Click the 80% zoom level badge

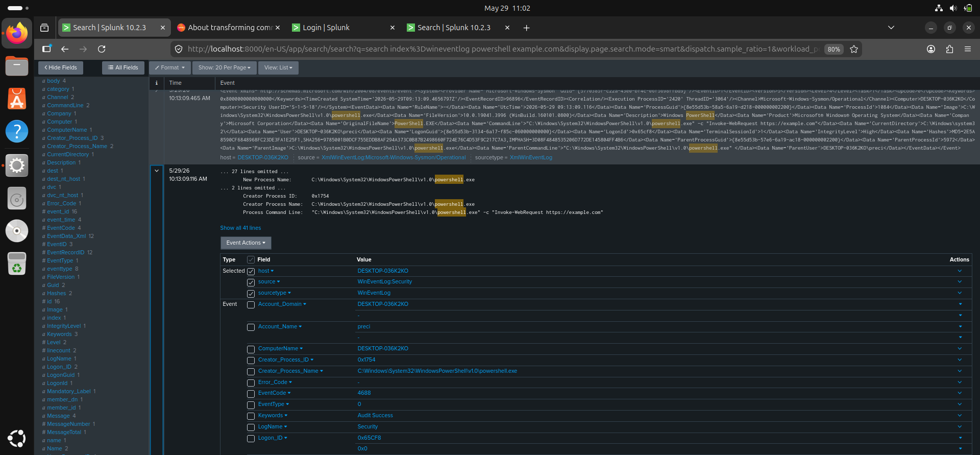pos(834,49)
